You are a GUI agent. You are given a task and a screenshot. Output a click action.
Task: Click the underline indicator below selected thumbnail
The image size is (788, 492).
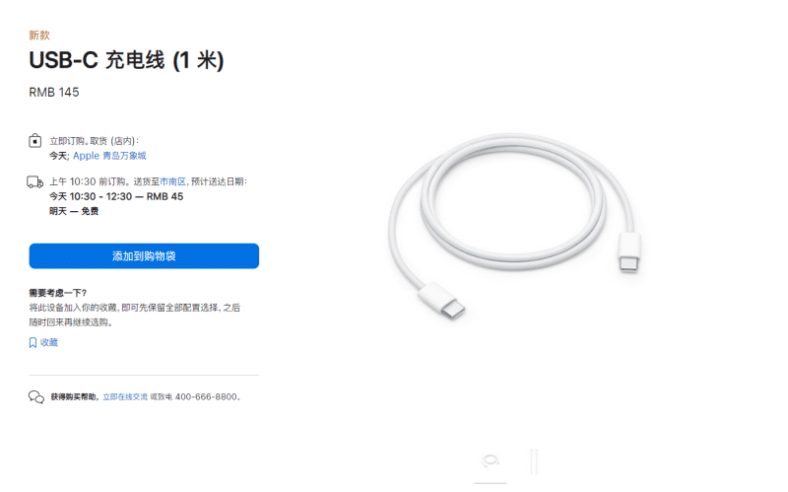490,483
